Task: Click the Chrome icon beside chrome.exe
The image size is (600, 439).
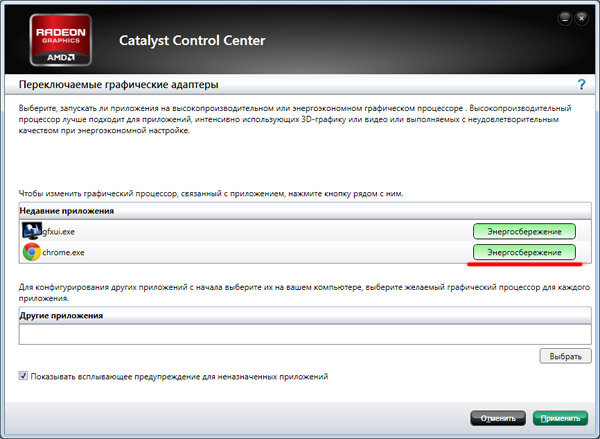Action: click(x=32, y=252)
